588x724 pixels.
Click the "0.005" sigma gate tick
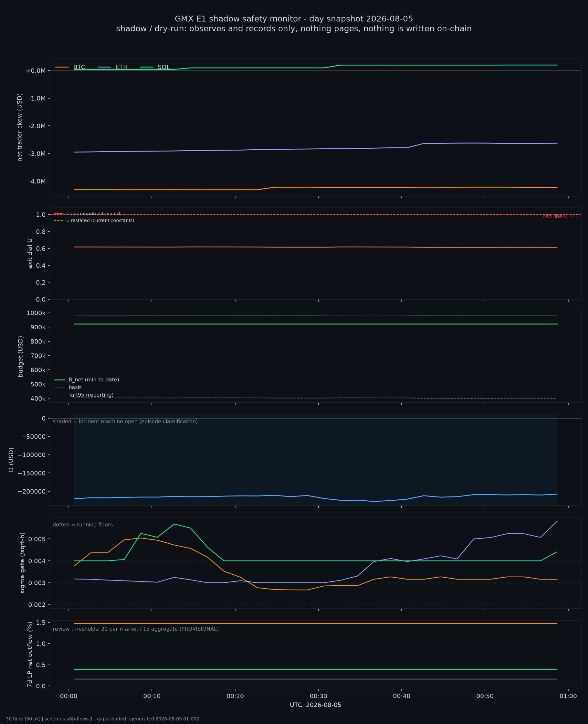tap(37, 539)
